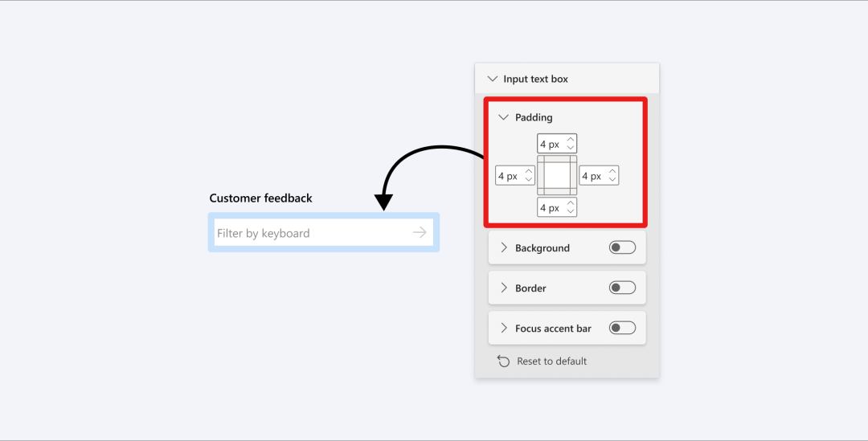Expand the Border card chevron
The image size is (868, 441).
coord(504,288)
